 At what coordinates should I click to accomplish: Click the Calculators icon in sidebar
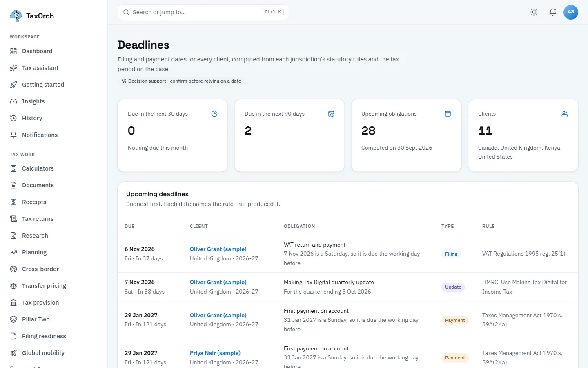point(13,168)
